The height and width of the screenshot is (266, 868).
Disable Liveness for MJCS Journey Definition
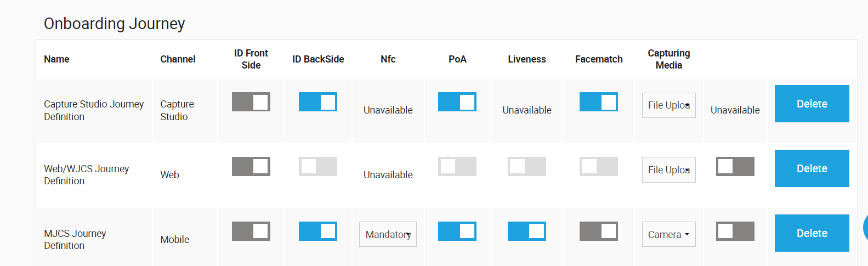click(527, 231)
